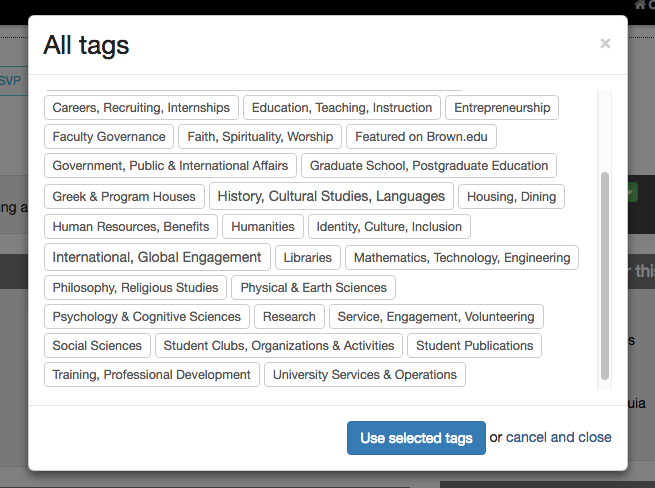Choose the Faculty Governance tag

coord(109,137)
